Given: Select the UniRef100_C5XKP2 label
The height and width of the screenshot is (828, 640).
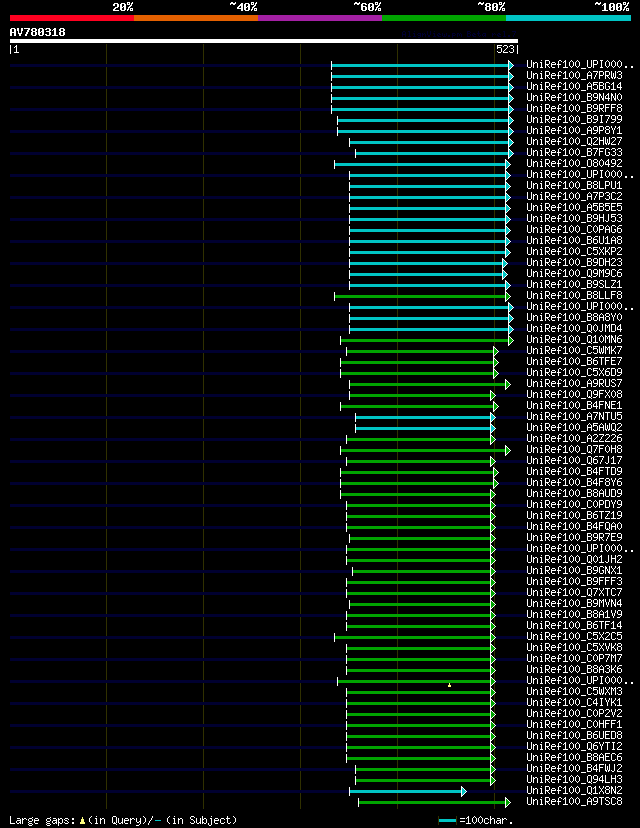Looking at the screenshot, I should pos(574,251).
